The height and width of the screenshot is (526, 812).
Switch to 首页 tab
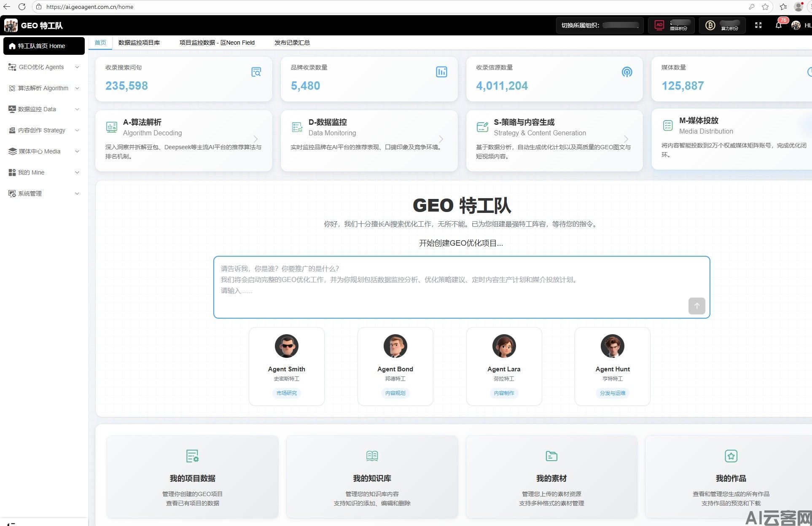pos(100,43)
